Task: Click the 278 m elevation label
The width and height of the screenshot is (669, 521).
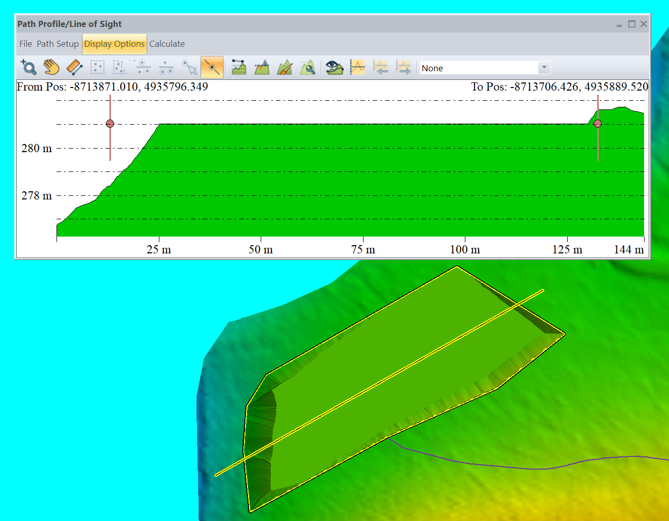Action: 37,195
